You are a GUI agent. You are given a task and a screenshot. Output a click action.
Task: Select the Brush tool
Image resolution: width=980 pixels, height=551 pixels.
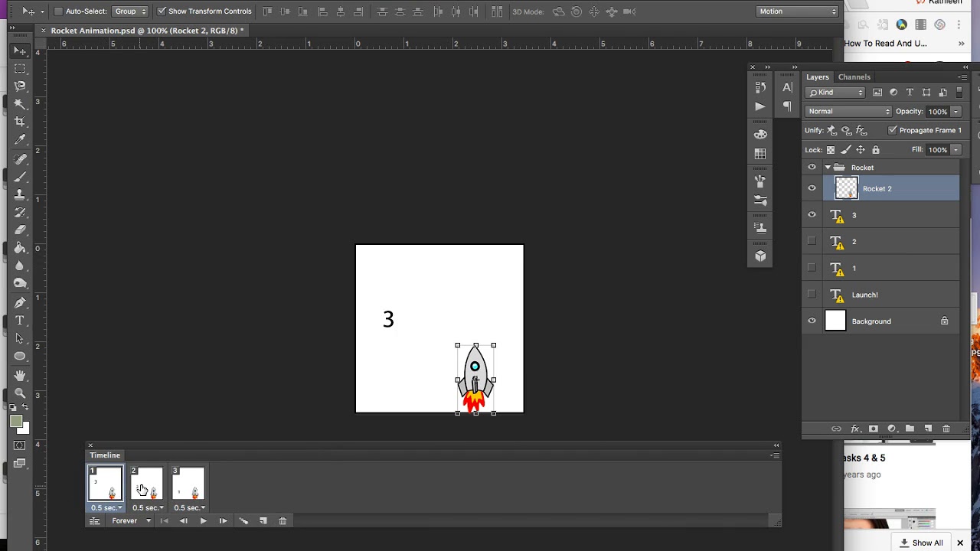pyautogui.click(x=20, y=177)
